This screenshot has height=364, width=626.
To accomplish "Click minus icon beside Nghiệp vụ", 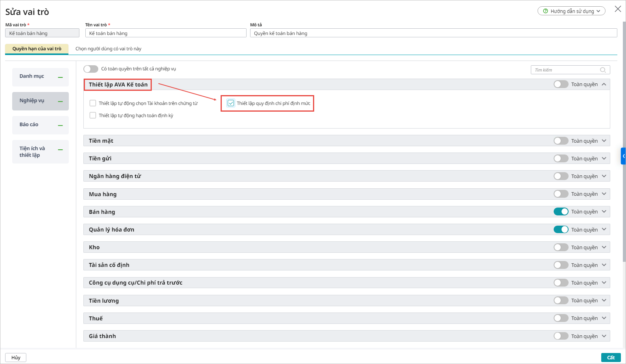I will [x=61, y=101].
